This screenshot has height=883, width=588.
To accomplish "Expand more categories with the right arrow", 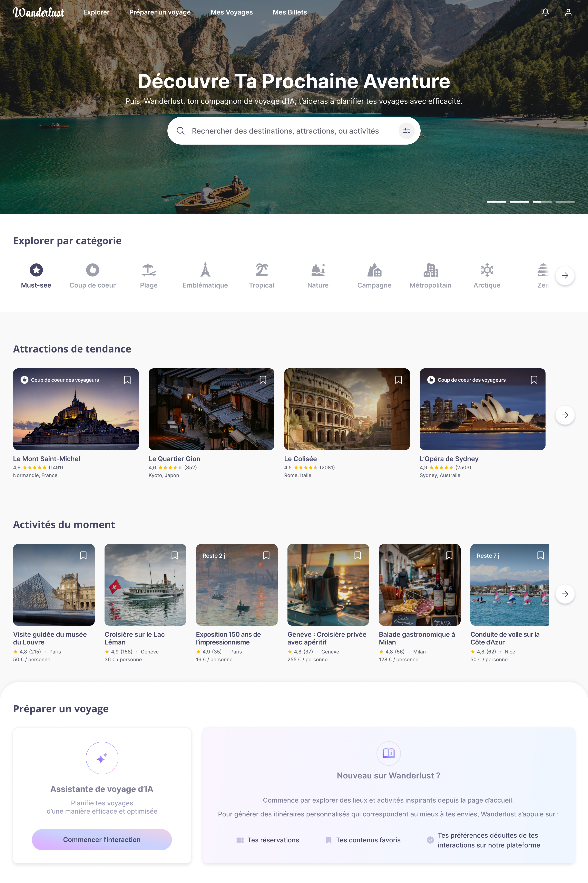I will (565, 275).
